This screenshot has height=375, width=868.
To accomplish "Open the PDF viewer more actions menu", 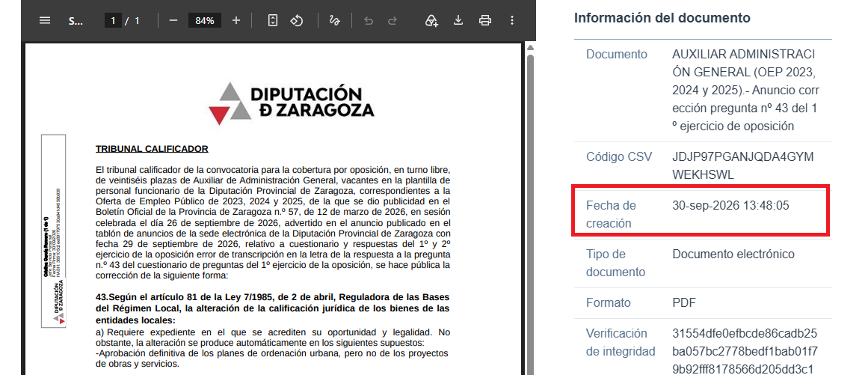I will pos(512,20).
